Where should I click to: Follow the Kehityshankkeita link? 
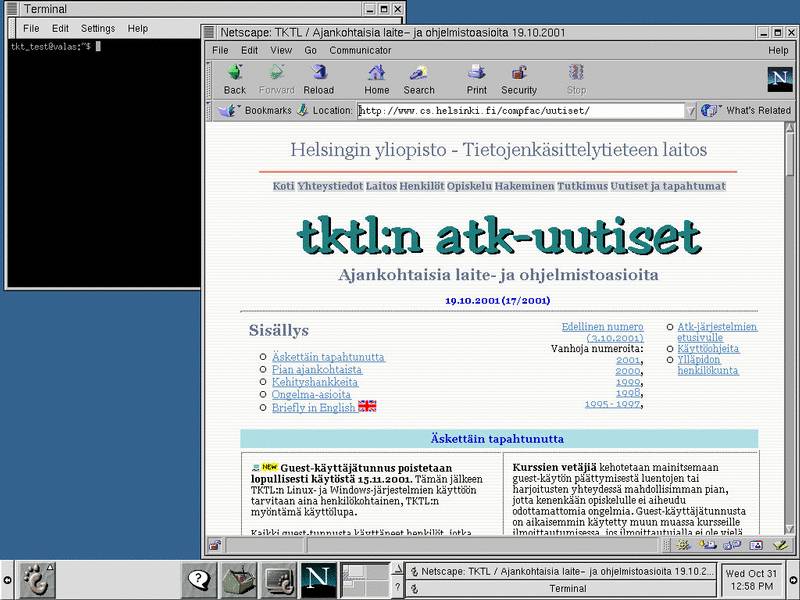315,382
